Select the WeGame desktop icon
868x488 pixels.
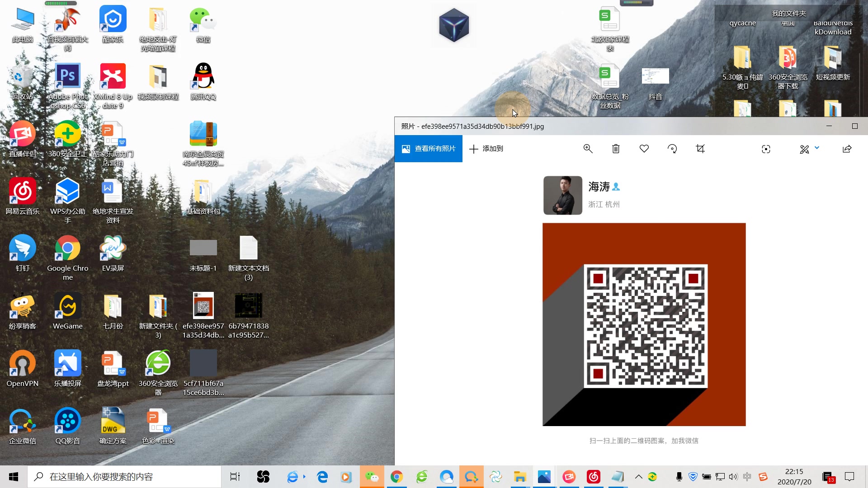click(68, 311)
